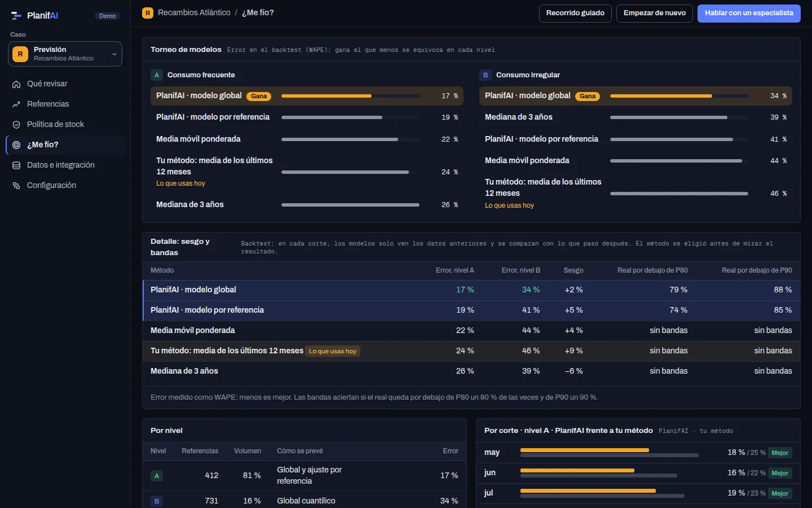Click the PlanifAI modelo global bar under Consumo frecuente
Viewport: 812px width, 508px height.
pyautogui.click(x=350, y=96)
